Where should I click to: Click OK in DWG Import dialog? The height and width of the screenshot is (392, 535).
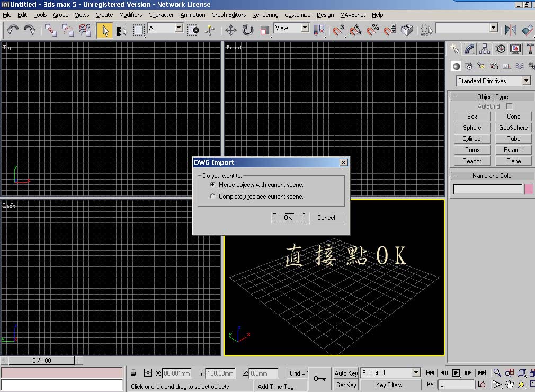click(288, 218)
